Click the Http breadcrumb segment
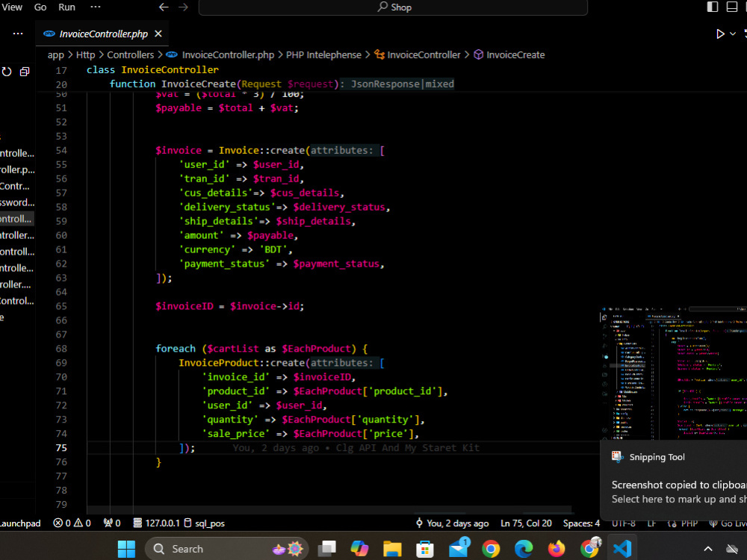This screenshot has width=747, height=560. point(86,55)
